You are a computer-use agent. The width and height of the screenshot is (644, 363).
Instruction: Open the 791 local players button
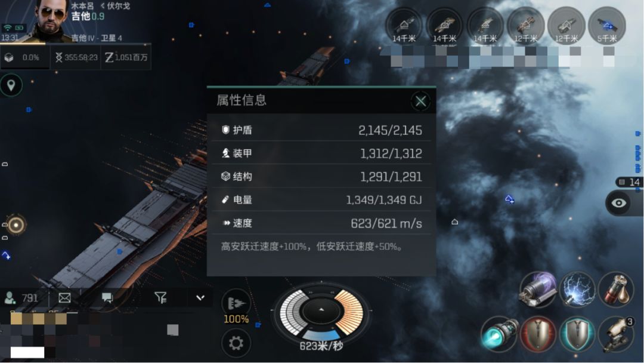(22, 298)
